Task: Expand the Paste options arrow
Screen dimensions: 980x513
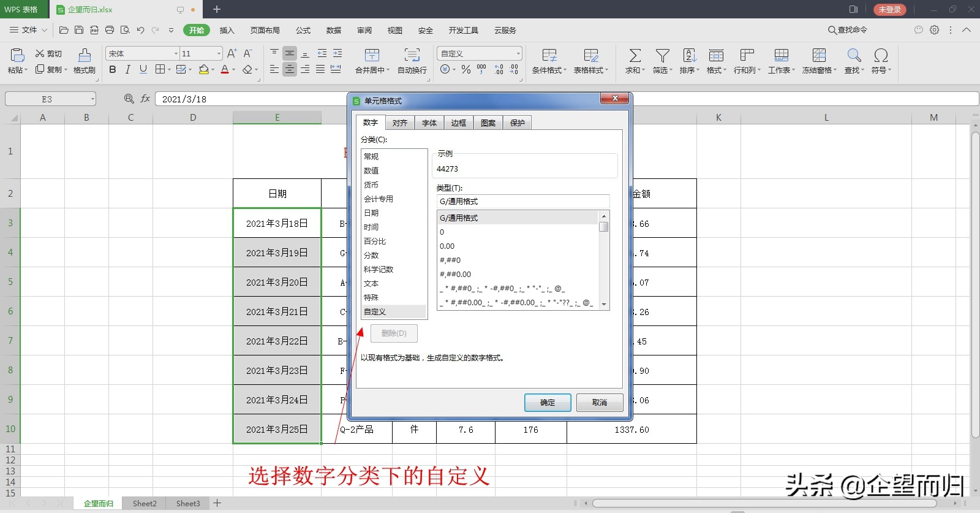Action: (27, 70)
